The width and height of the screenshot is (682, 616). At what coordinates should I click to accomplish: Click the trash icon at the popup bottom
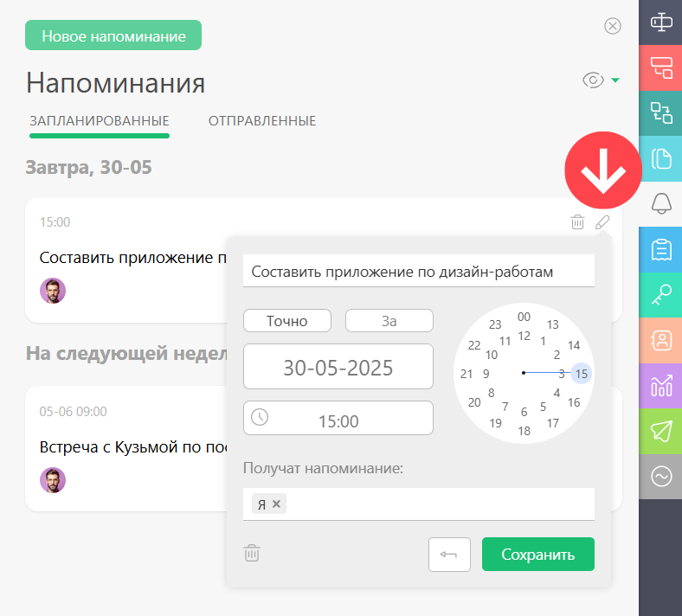tap(252, 553)
